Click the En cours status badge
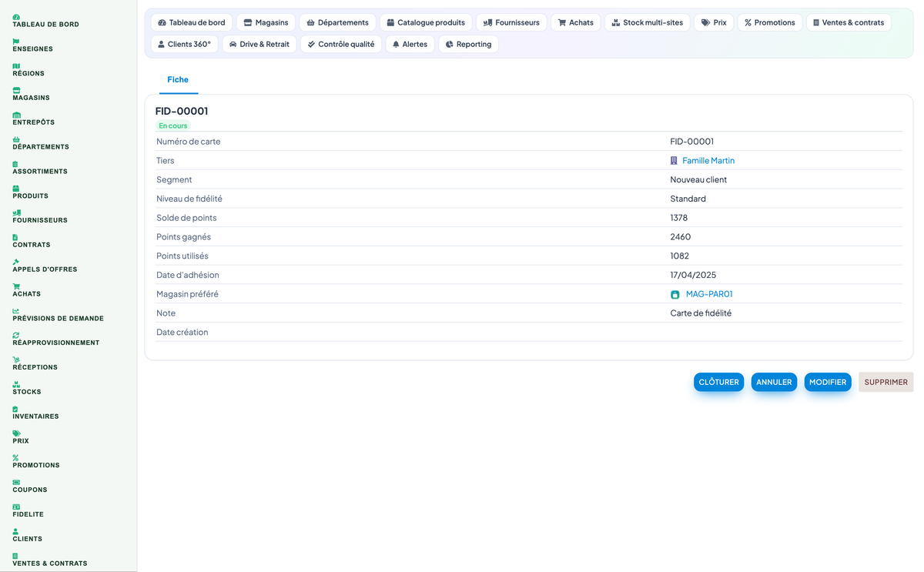924x572 pixels. point(173,125)
